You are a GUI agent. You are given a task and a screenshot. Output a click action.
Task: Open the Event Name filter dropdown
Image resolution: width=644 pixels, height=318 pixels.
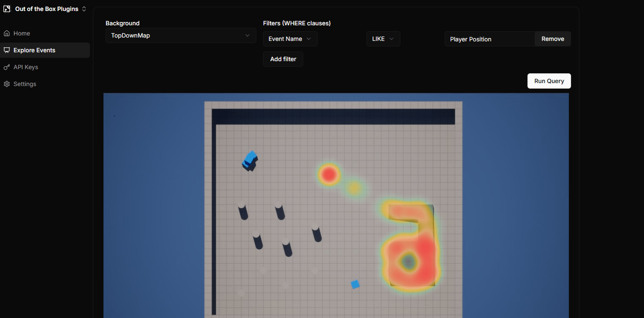pos(290,39)
